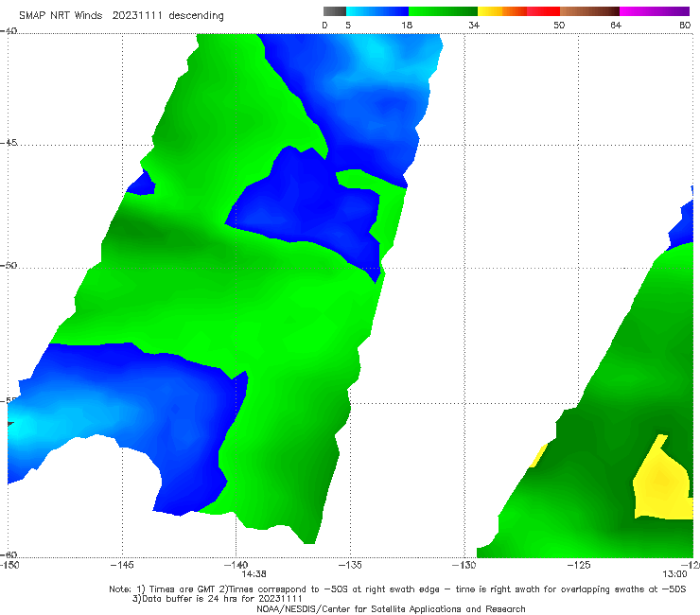Click the longitude label '-145'
Image resolution: width=700 pixels, height=615 pixels.
(122, 565)
